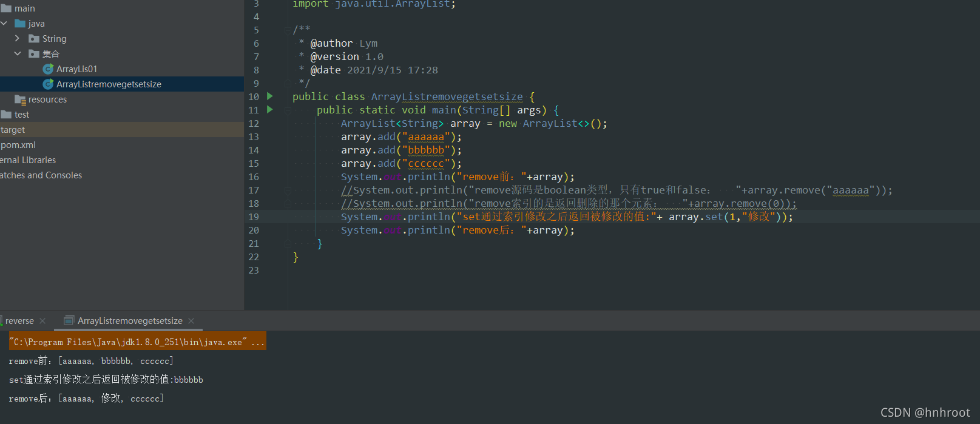Click the "remove后" println on line 20
The height and width of the screenshot is (424, 980).
click(458, 231)
